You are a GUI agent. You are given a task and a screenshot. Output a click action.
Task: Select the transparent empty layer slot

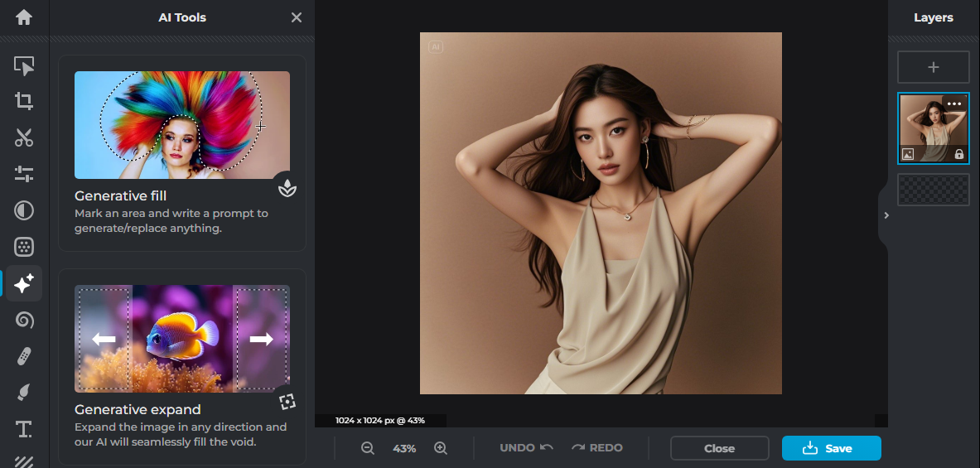coord(933,190)
